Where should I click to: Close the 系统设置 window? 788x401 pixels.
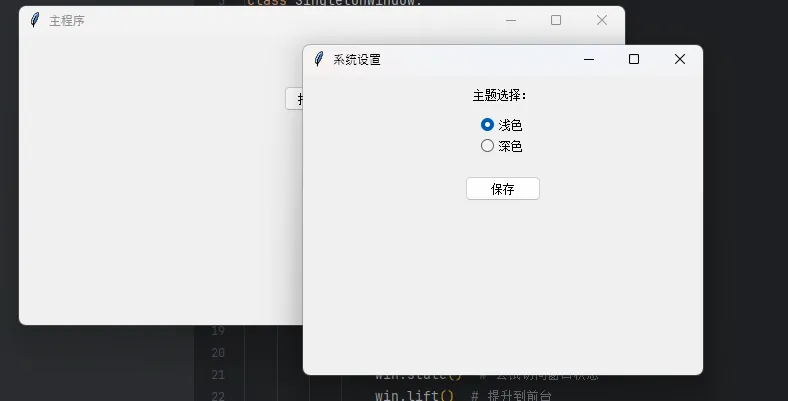pyautogui.click(x=680, y=59)
